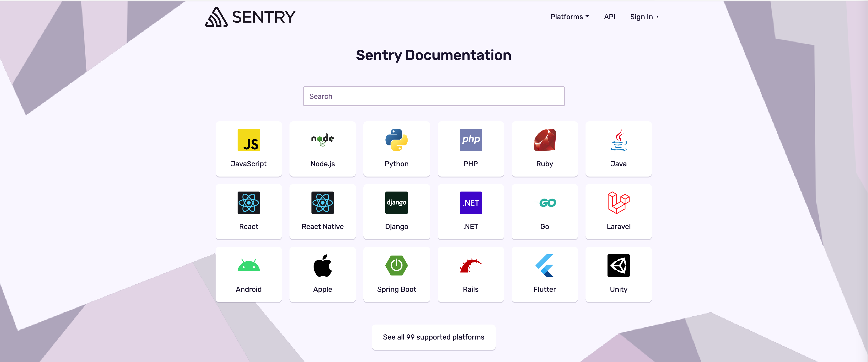Click the PHP label text
The height and width of the screenshot is (362, 868).
coord(471,164)
